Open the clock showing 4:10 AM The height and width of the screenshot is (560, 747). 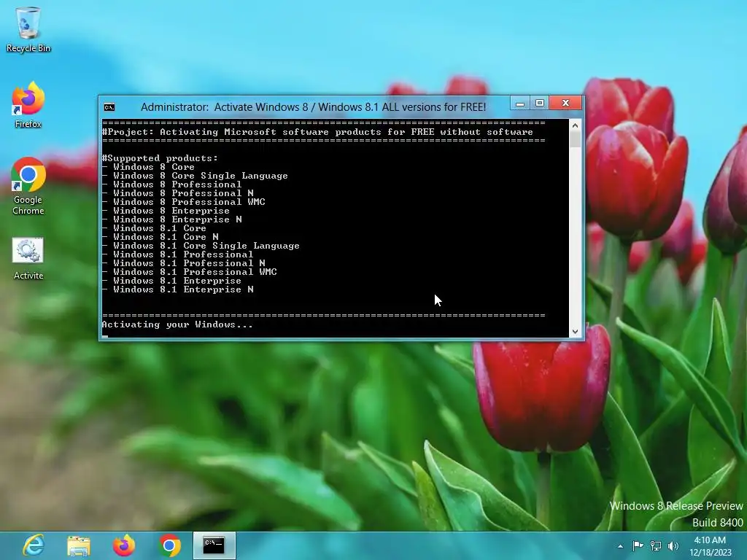(710, 545)
